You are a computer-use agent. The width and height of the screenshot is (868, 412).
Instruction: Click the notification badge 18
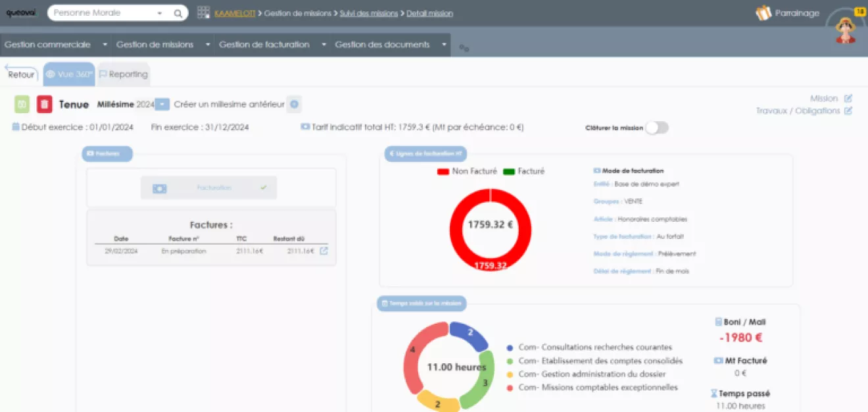coord(859,12)
